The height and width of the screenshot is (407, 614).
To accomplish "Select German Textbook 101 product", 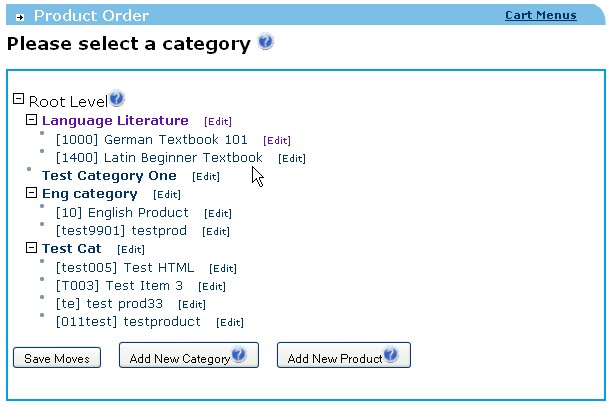I will pos(152,139).
